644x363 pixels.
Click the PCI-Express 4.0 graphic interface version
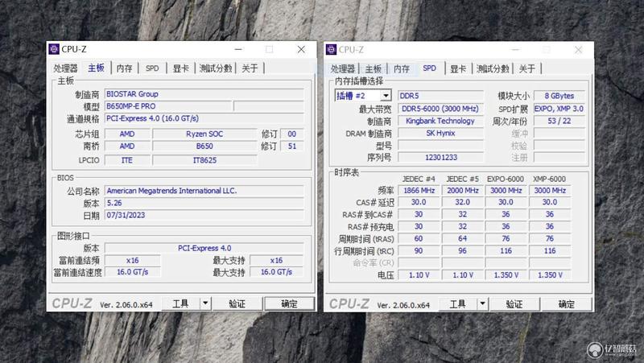pos(204,248)
